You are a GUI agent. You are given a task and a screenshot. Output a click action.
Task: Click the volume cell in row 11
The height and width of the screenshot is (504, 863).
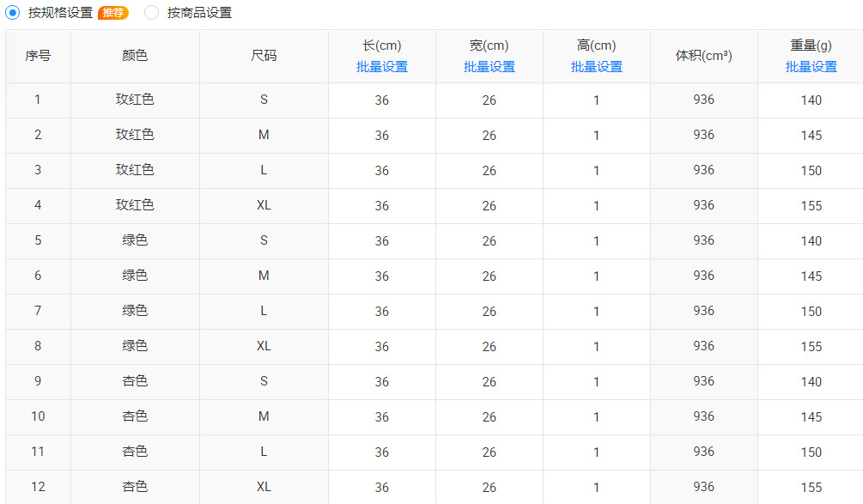click(704, 452)
